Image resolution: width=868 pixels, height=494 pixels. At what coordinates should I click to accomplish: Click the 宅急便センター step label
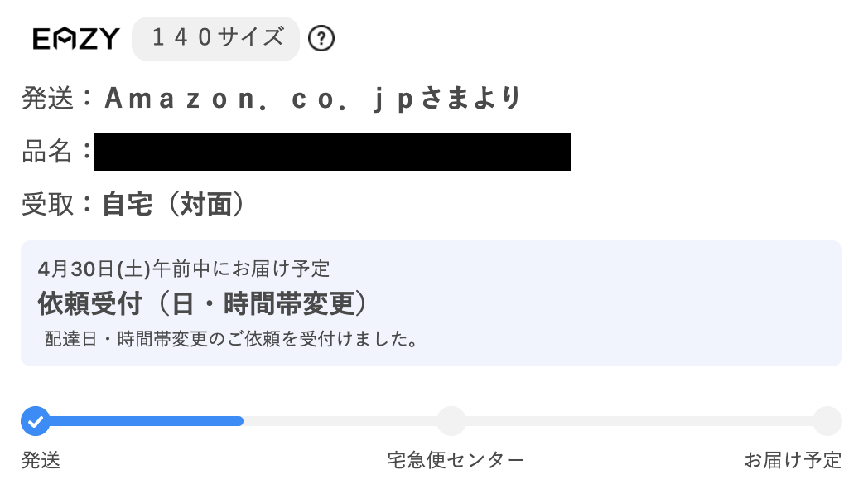click(456, 461)
